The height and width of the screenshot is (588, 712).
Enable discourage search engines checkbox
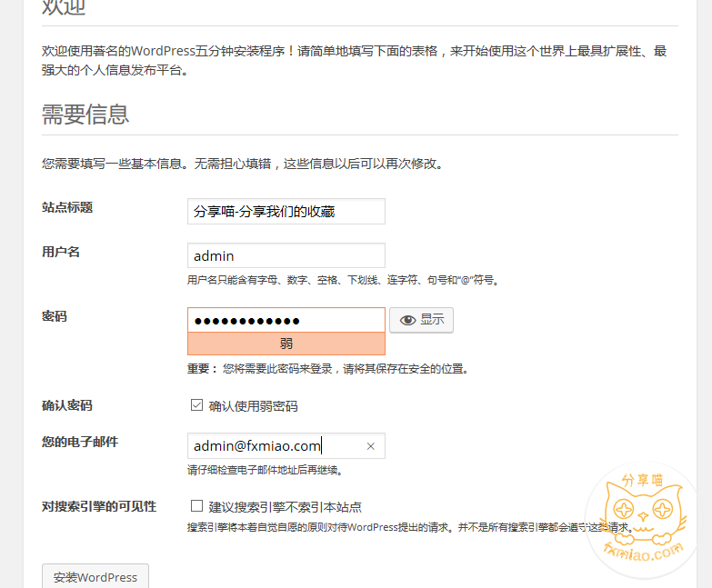point(196,505)
